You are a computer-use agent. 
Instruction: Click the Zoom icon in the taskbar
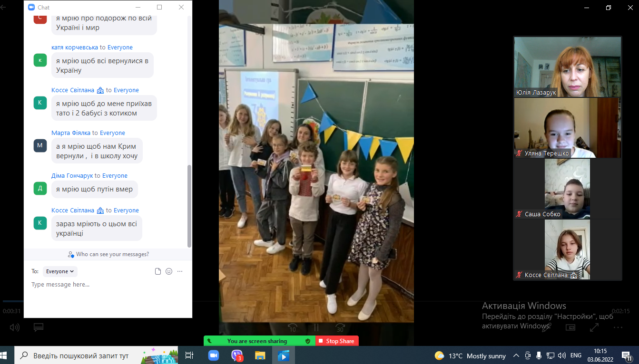click(x=213, y=355)
